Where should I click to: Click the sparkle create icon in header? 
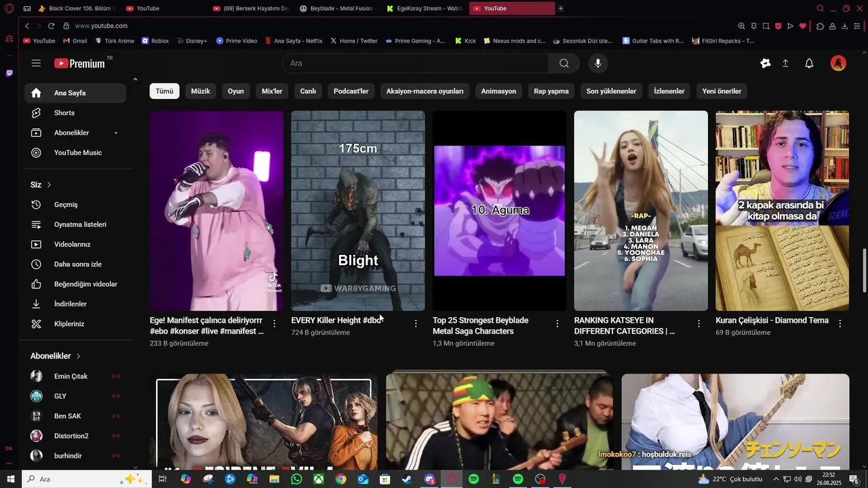(766, 63)
